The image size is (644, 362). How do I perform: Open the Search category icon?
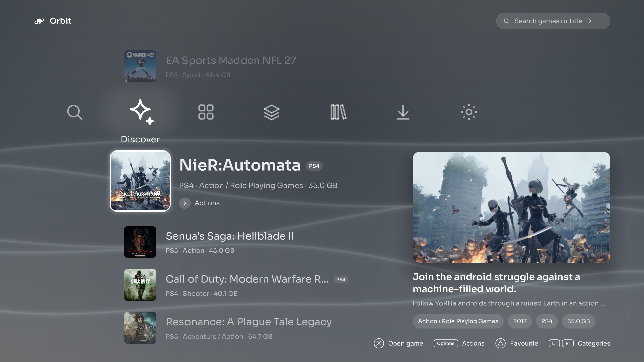(74, 112)
